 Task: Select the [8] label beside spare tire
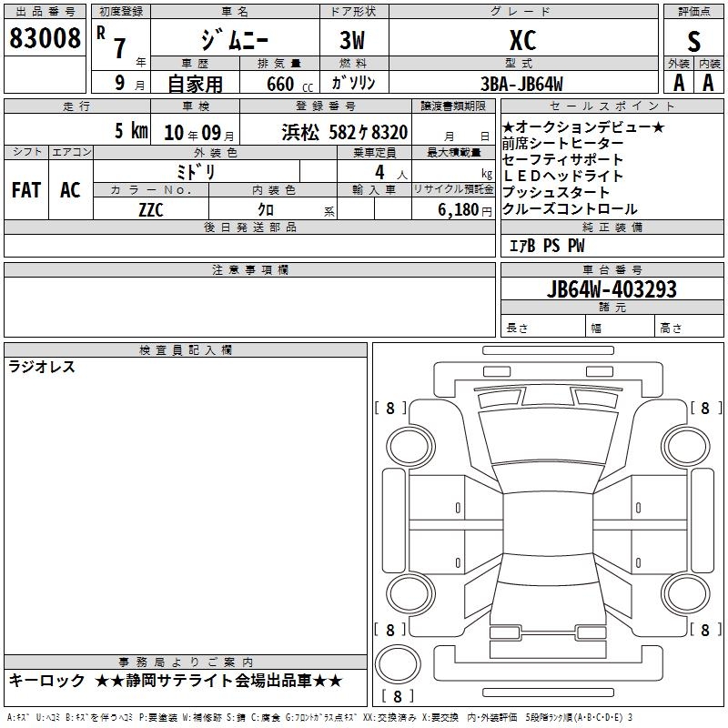[398, 696]
